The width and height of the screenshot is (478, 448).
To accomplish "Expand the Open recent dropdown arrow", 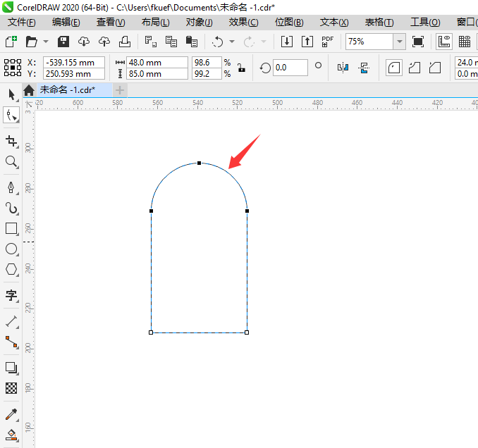I will tap(46, 42).
